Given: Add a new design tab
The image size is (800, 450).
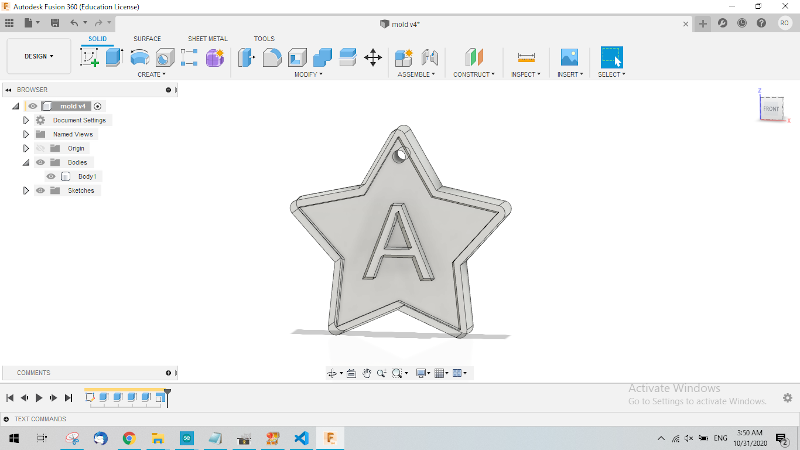Looking at the screenshot, I should click(703, 23).
